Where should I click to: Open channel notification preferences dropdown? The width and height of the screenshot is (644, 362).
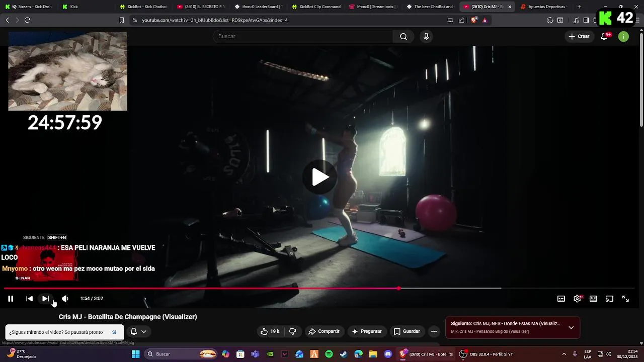pyautogui.click(x=138, y=331)
